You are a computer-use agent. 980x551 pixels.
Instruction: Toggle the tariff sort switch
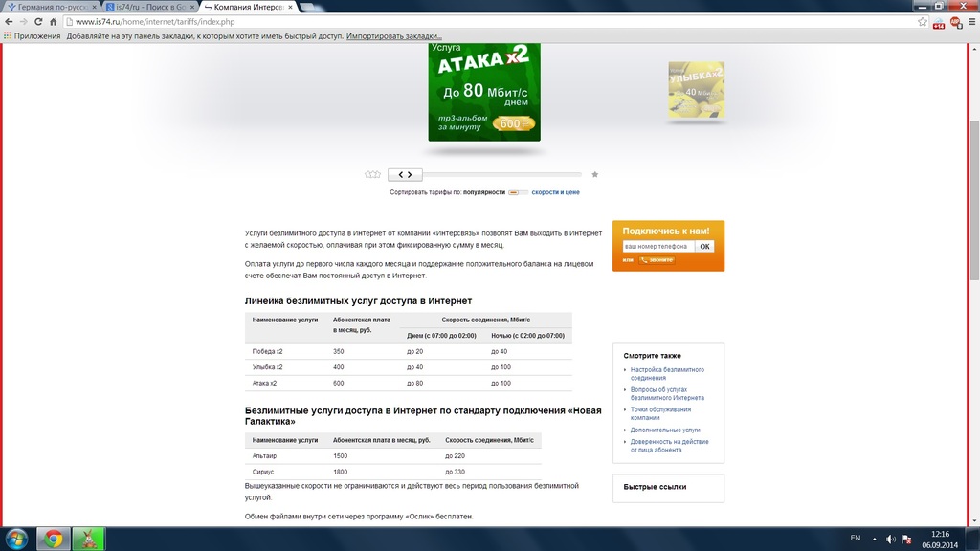pos(518,192)
